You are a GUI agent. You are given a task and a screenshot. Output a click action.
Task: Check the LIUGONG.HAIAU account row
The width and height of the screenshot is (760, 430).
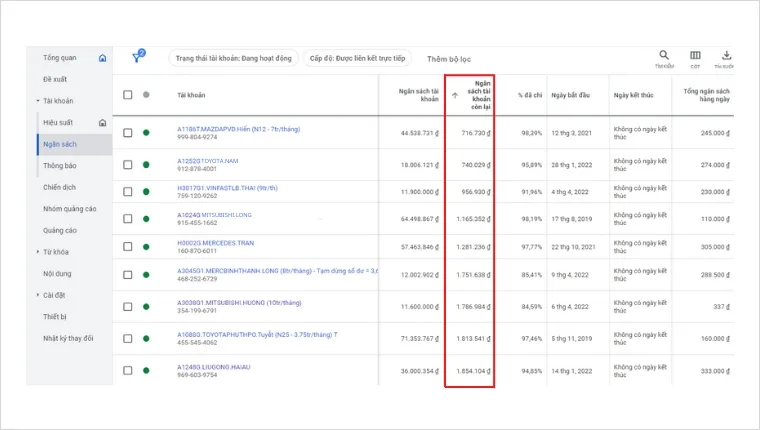pos(127,370)
